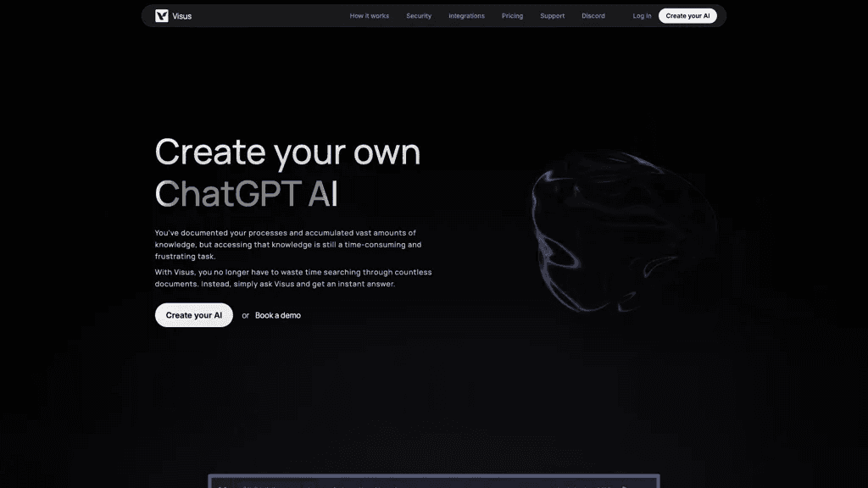Screen dimensions: 868x488
Task: Click the Visus brand name in navbar
Action: [x=181, y=16]
